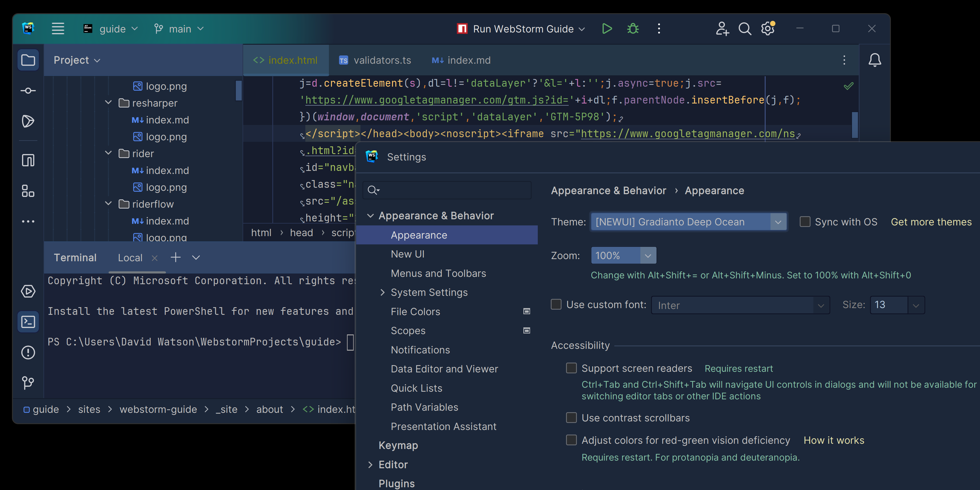Collapse the riderflow folder
Viewport: 980px width, 490px height.
(x=108, y=204)
